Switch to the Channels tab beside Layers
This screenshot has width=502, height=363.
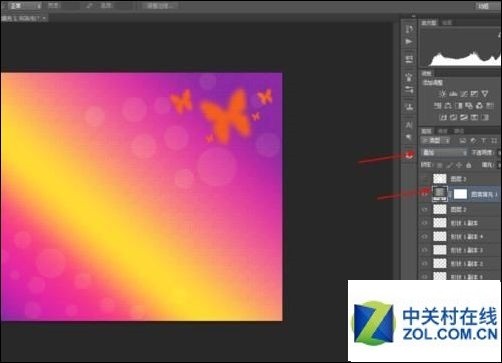(x=442, y=131)
